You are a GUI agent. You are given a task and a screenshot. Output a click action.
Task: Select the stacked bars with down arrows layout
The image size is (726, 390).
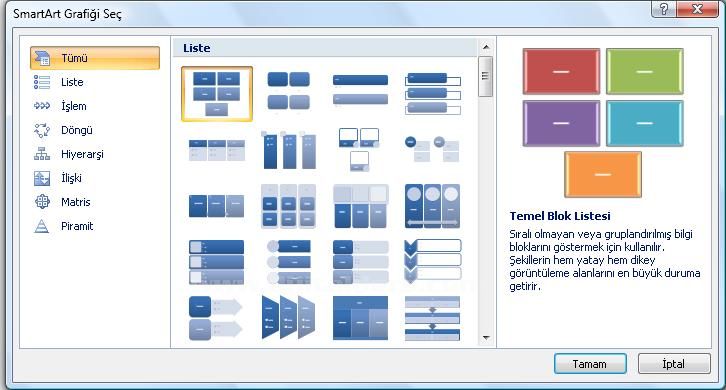coord(432,319)
